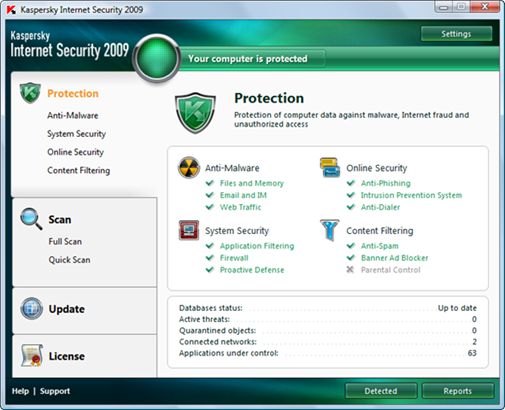
Task: Click the Anti-Phishing link
Action: 386,183
